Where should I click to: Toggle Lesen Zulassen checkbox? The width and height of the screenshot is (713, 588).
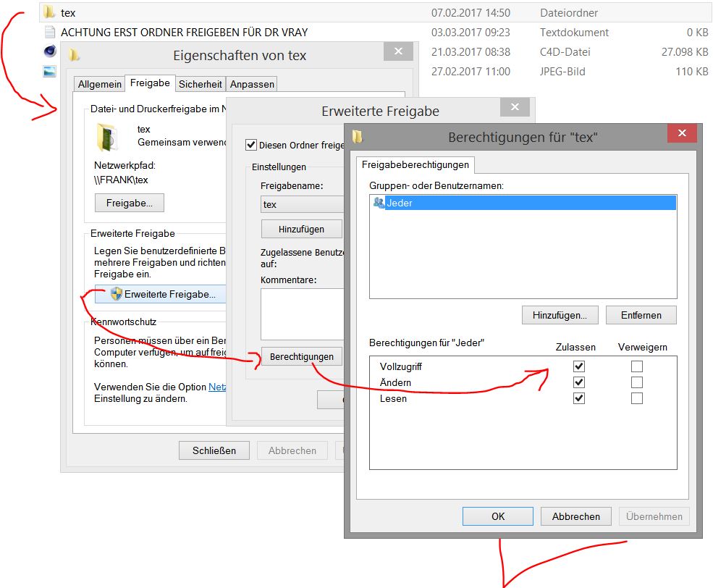578,398
